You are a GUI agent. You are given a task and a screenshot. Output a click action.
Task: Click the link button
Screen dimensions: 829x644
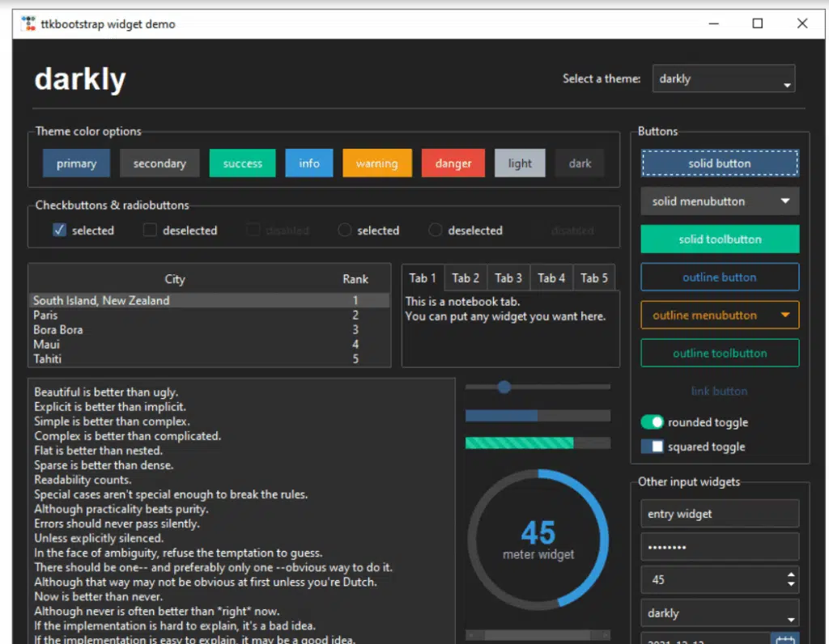pos(719,392)
